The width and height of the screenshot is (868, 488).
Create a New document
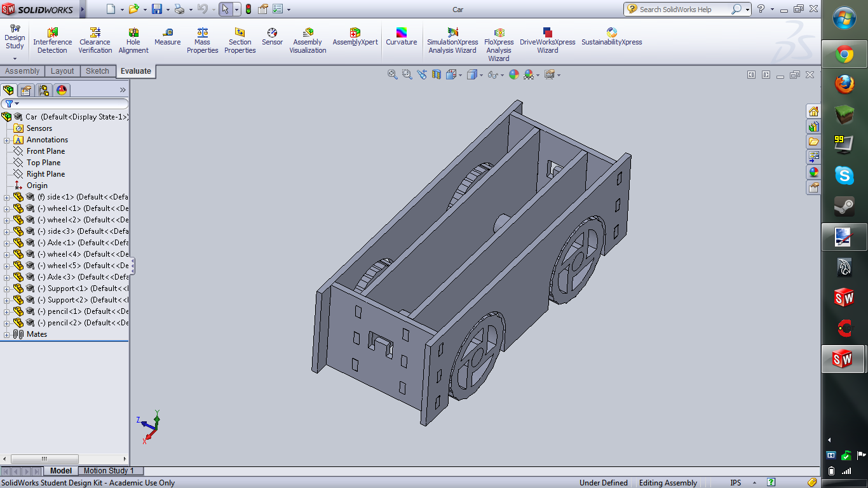111,9
